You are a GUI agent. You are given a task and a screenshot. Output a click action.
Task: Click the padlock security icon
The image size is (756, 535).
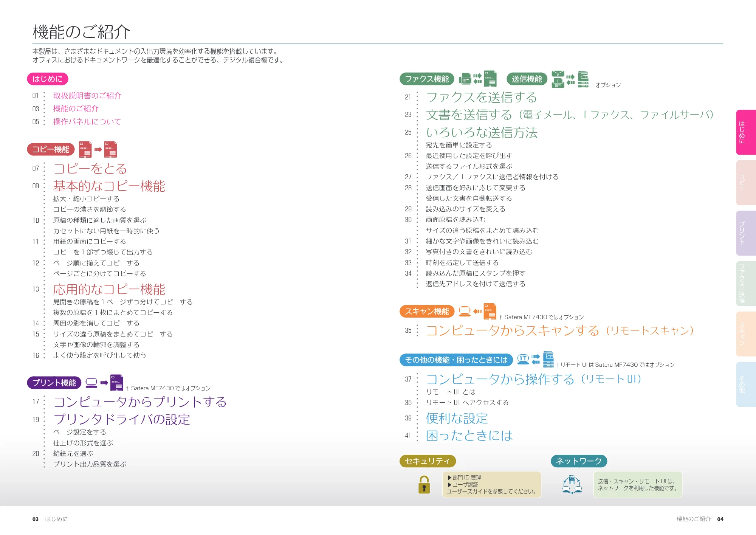pos(424,484)
